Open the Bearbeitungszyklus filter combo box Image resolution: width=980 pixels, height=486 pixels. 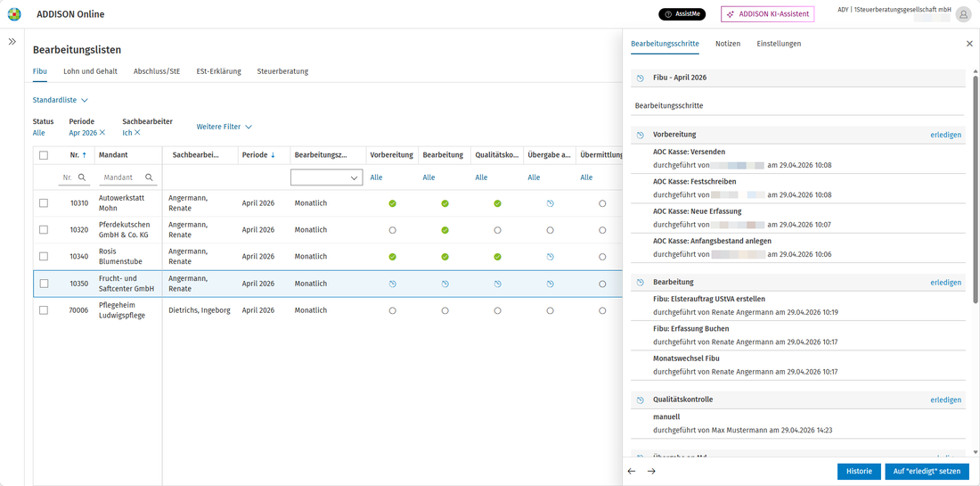[x=327, y=177]
